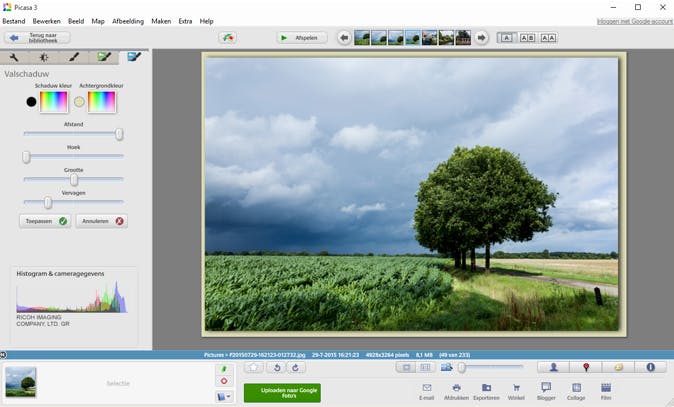The height and width of the screenshot is (407, 674).
Task: Switch to single image view A
Action: point(506,38)
